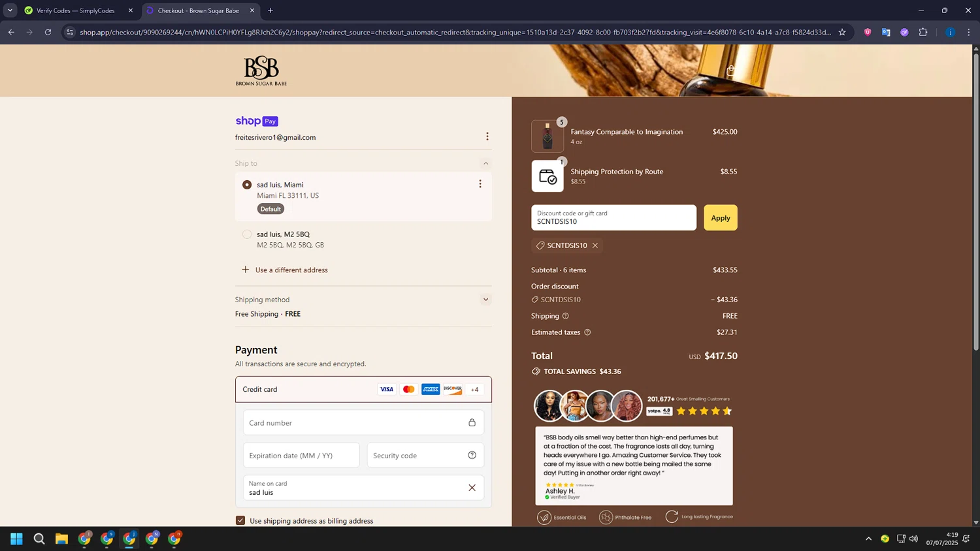The image size is (980, 551).
Task: Click the Expiration date field
Action: 301,455
